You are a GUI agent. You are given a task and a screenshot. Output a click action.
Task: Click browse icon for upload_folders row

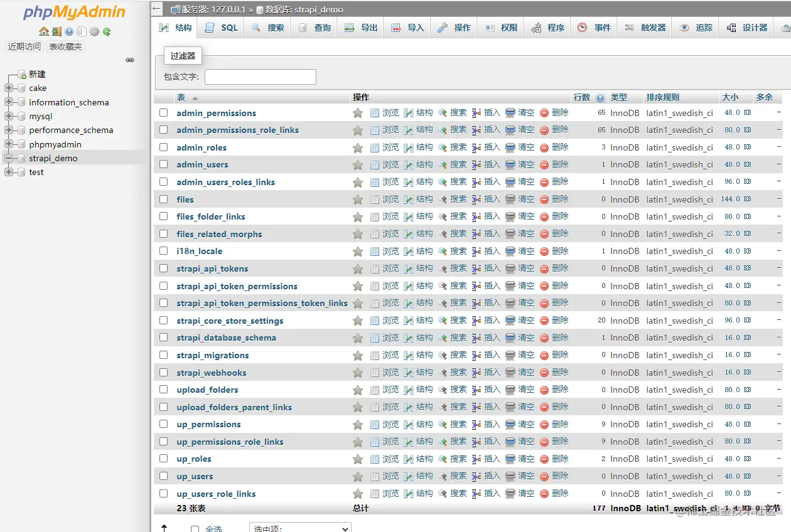point(375,390)
